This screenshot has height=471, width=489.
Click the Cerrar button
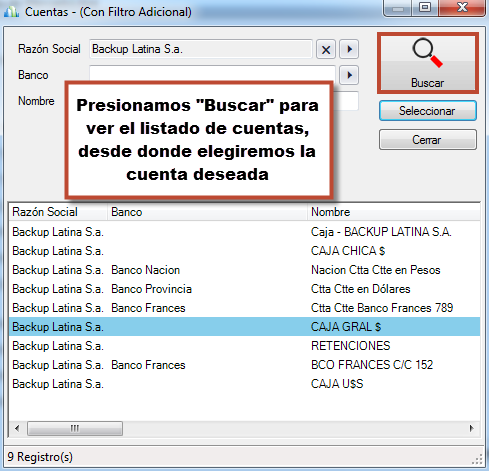point(428,140)
